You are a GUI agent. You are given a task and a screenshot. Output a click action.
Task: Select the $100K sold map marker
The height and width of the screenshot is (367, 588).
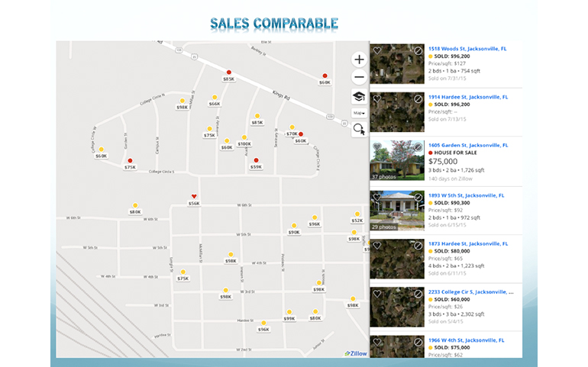tap(244, 143)
